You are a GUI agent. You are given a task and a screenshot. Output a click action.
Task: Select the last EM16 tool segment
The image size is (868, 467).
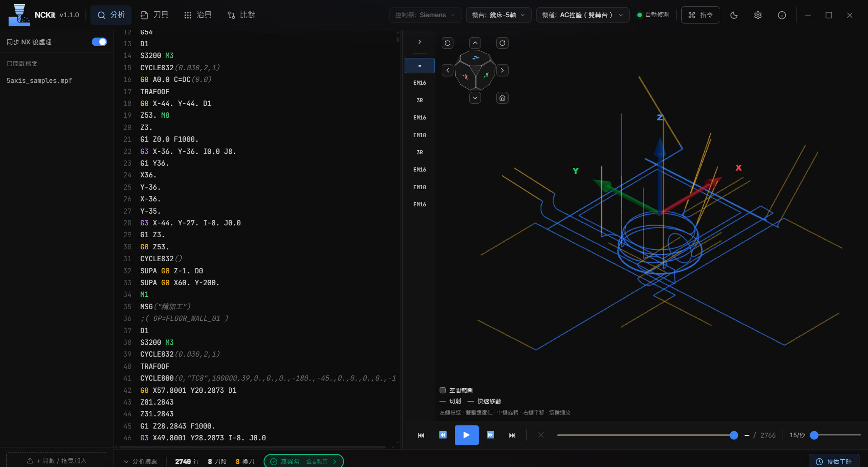click(420, 205)
